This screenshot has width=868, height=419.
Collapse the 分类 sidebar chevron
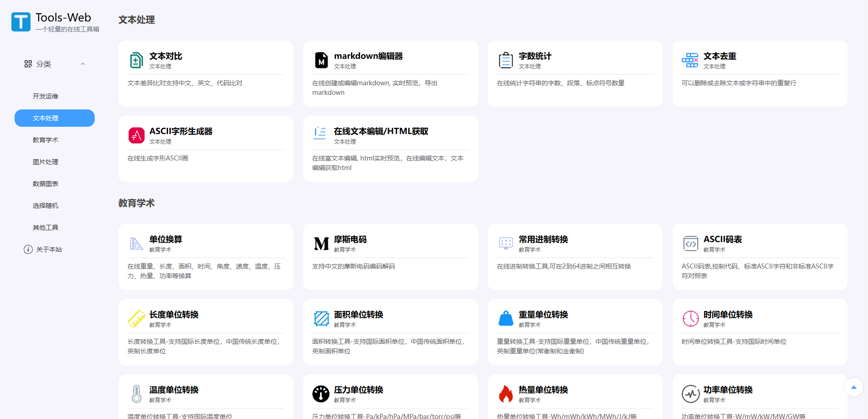[x=83, y=64]
